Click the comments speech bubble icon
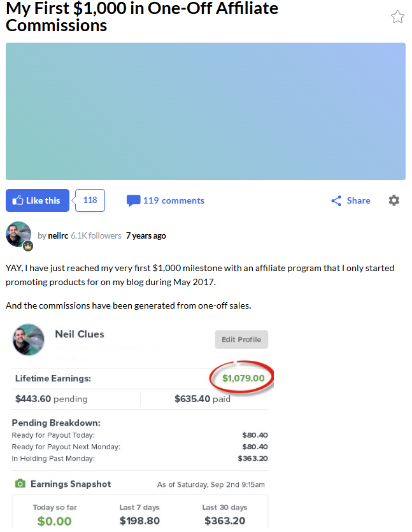 [133, 201]
